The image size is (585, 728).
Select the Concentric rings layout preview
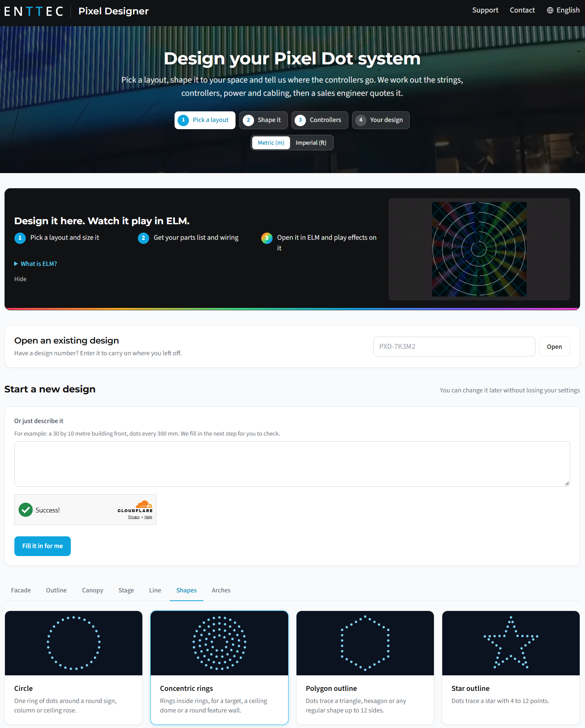point(219,643)
